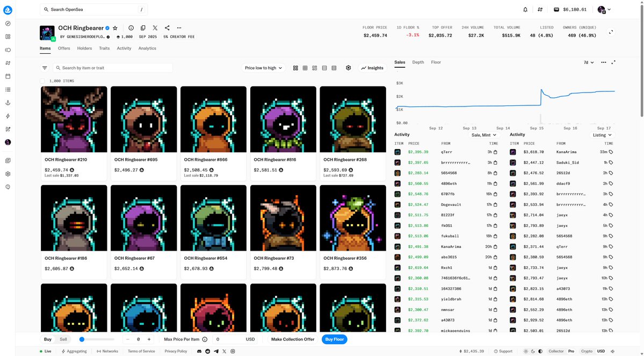Open the Listing activity filter dropdown

(x=602, y=135)
